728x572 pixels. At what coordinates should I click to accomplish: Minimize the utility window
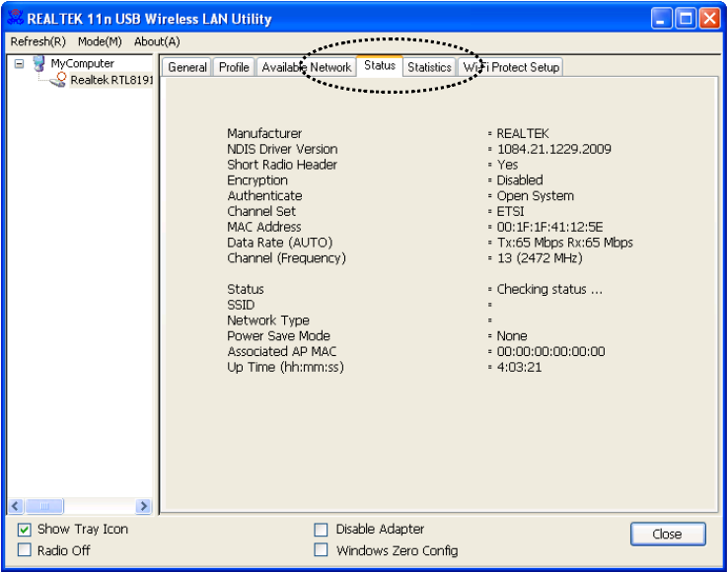[x=660, y=19]
